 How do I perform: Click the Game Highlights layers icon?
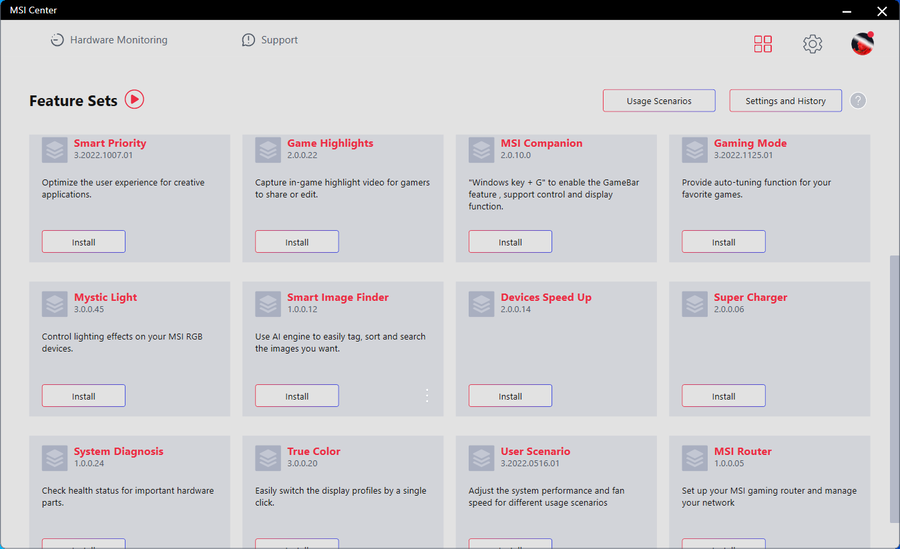coord(268,150)
